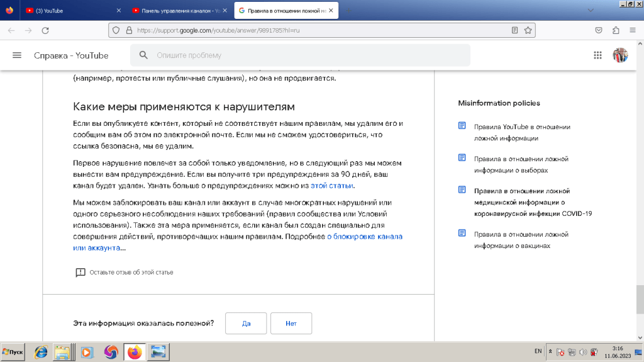Open the hamburger main menu in YouTube Help

coord(17,55)
